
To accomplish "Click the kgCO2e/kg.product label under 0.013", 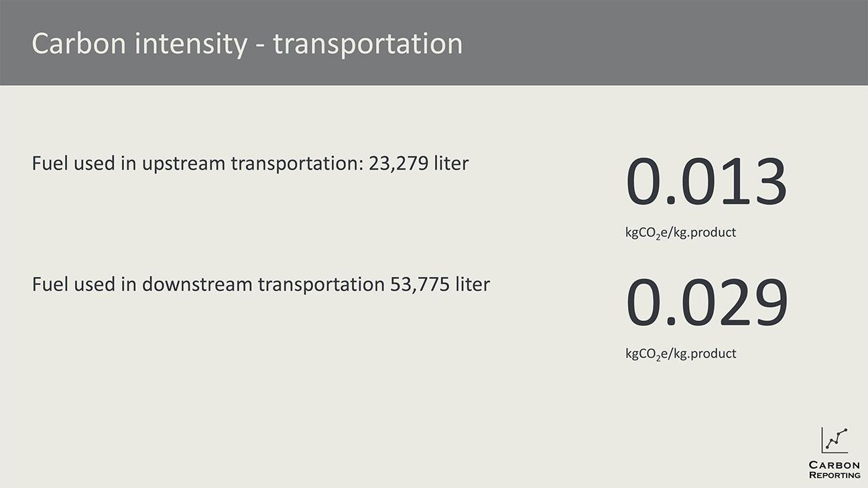I will pyautogui.click(x=680, y=233).
